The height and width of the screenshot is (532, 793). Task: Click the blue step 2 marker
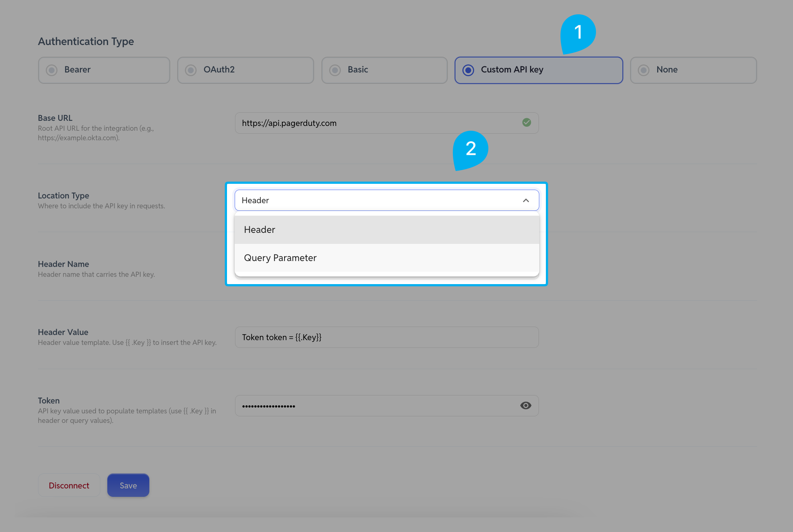click(470, 150)
